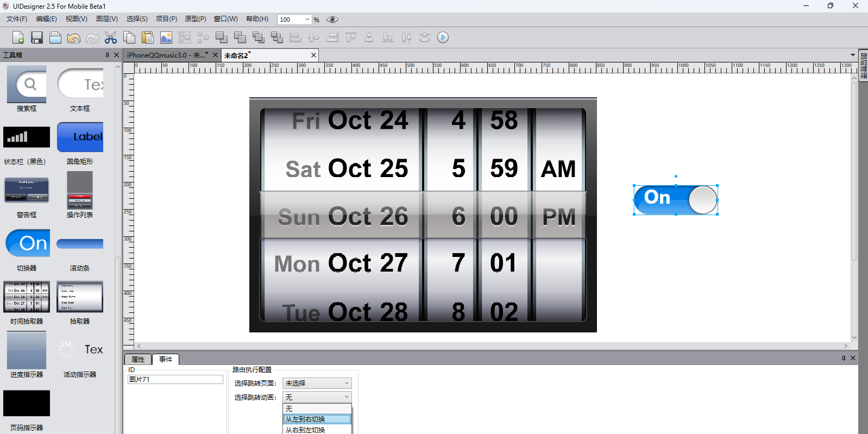Select the 滚动条 slider widget in toolbox

[x=80, y=244]
